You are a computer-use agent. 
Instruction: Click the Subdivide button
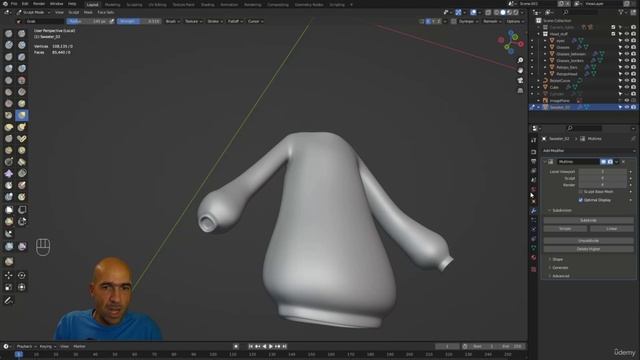point(588,220)
